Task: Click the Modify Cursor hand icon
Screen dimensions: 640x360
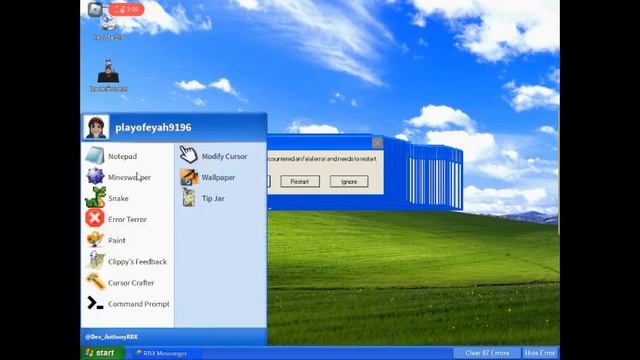Action: [188, 155]
